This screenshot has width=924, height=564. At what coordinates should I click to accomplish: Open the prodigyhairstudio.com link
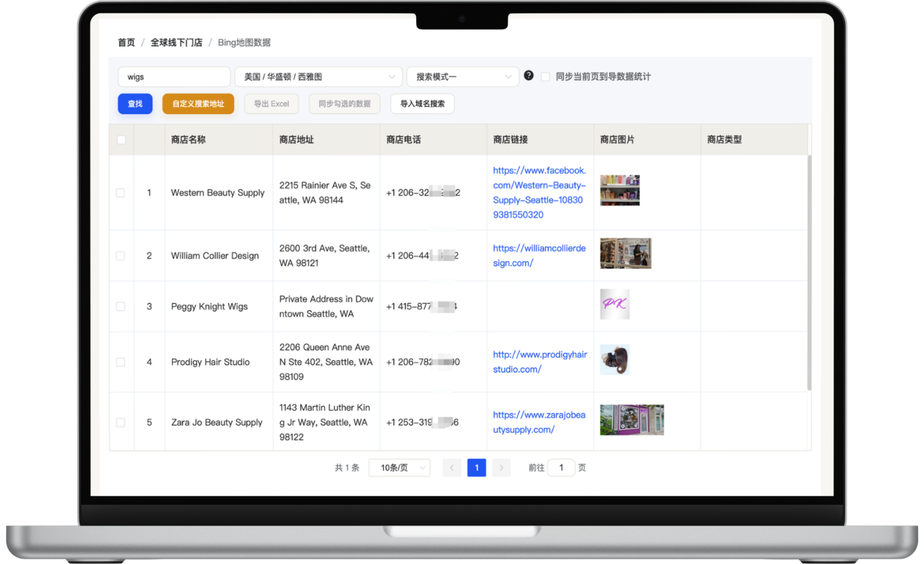(540, 362)
